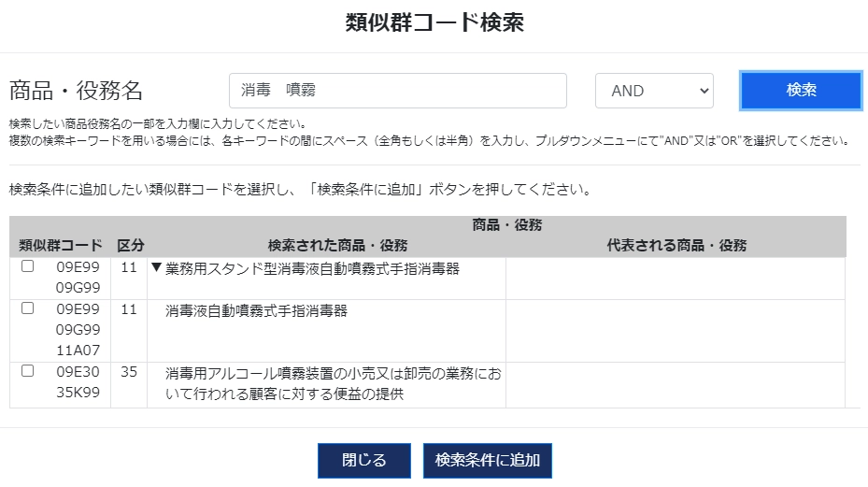This screenshot has width=868, height=487.
Task: Click the 業務用スタンド型消毒液自動噴霧式手指消毒器 text
Action: coord(312,268)
